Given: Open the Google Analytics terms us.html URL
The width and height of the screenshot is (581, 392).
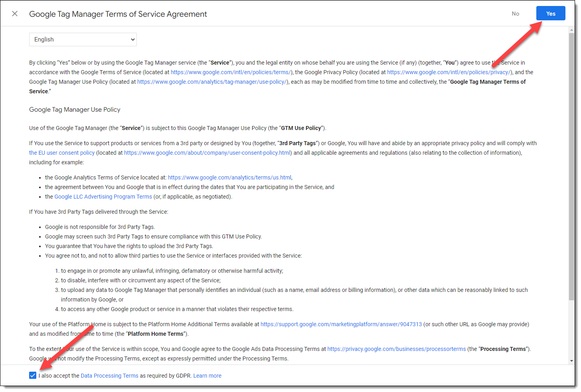Looking at the screenshot, I should pyautogui.click(x=229, y=177).
